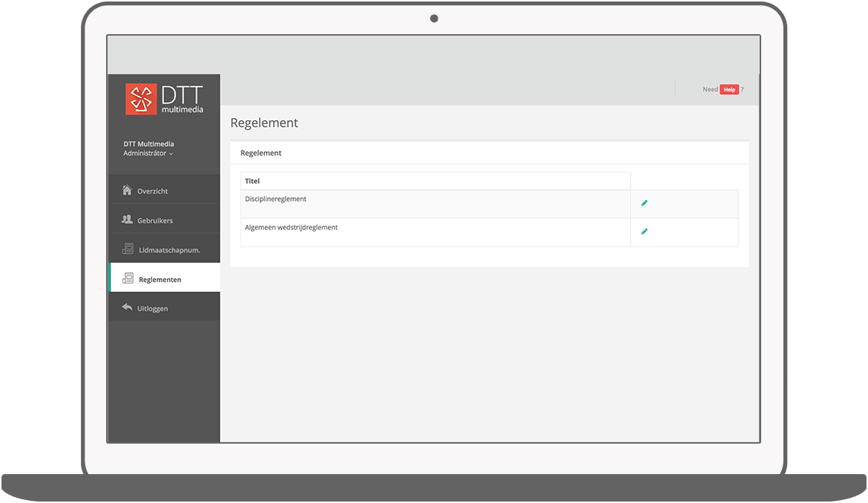The width and height of the screenshot is (868, 503).
Task: Choose Uitloggen to log out
Action: click(165, 308)
